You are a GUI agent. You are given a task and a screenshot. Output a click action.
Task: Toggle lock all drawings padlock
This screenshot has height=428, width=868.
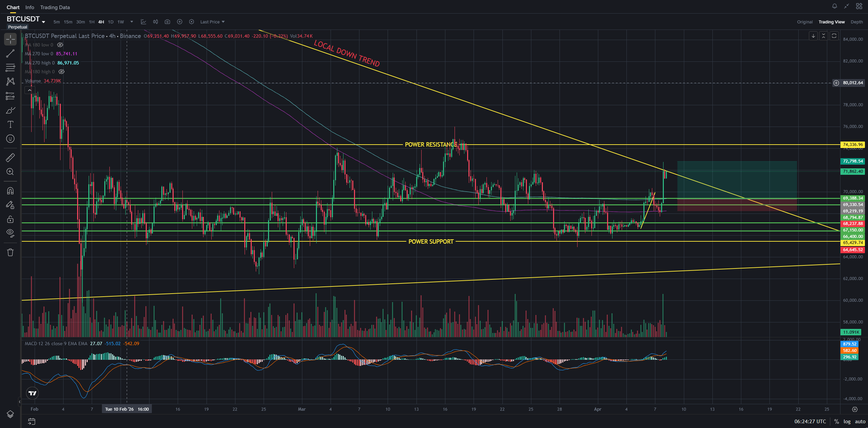(x=10, y=219)
